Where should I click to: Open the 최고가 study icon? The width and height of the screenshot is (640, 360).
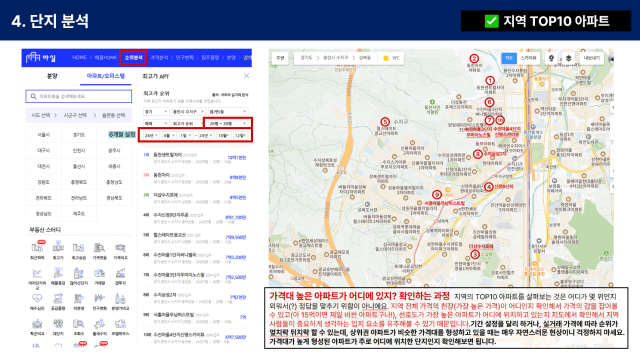pyautogui.click(x=58, y=250)
